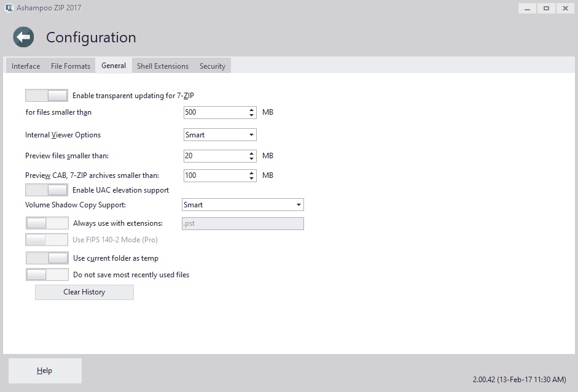Maximize the Ashampoo ZIP window

tap(545, 8)
